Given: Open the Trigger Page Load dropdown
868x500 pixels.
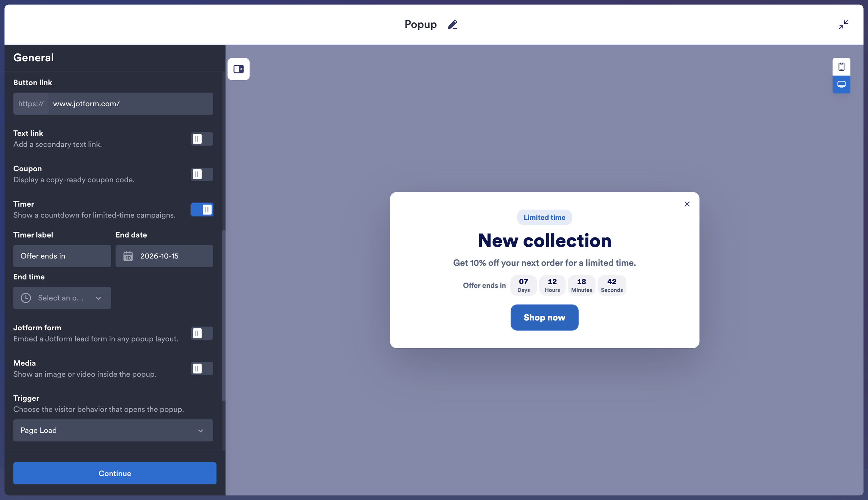Looking at the screenshot, I should 113,430.
